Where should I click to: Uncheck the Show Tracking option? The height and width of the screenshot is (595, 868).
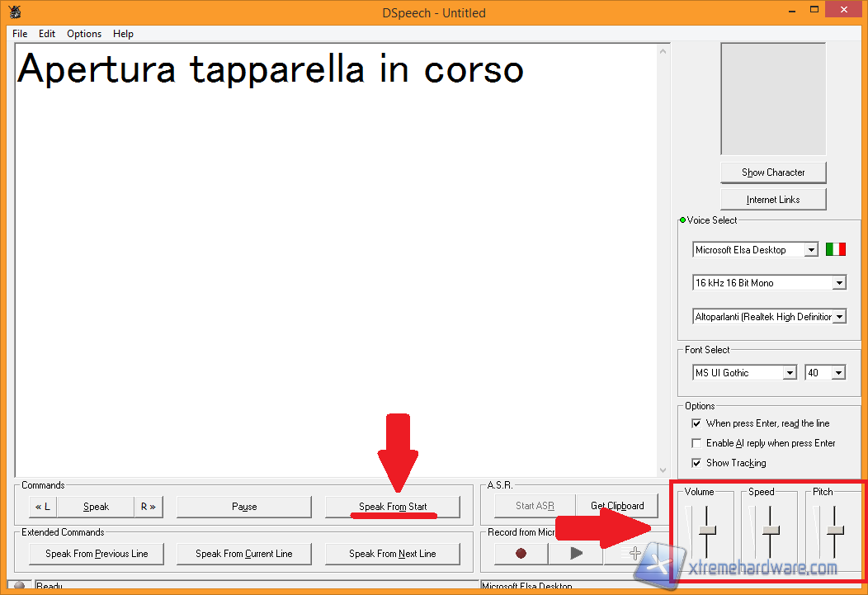[696, 463]
